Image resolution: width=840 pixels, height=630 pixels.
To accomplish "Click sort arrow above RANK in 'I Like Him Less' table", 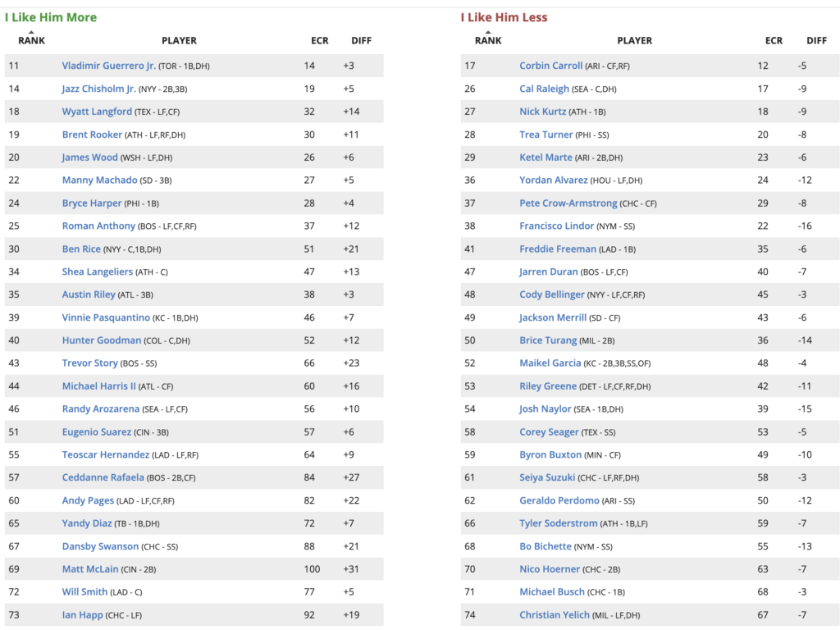I will coord(488,33).
